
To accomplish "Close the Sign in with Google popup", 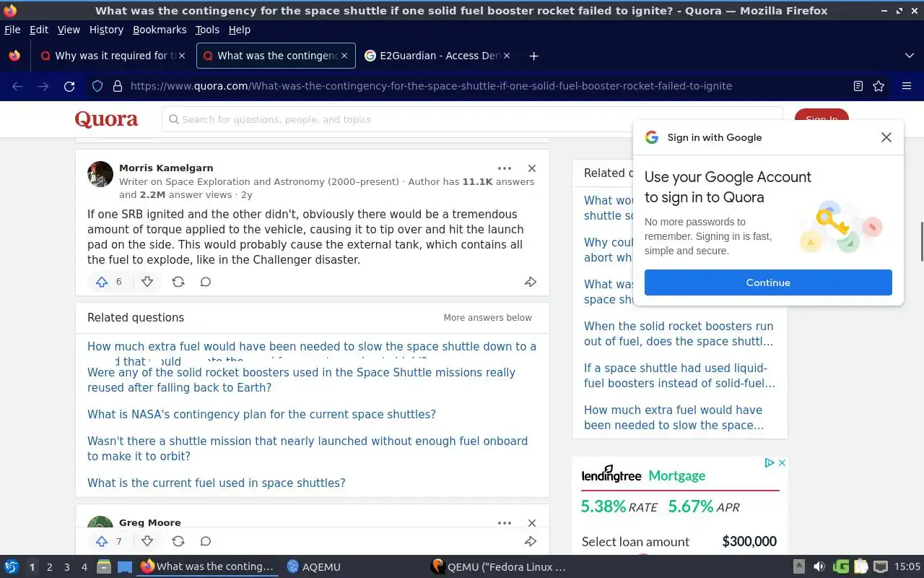I will click(886, 137).
